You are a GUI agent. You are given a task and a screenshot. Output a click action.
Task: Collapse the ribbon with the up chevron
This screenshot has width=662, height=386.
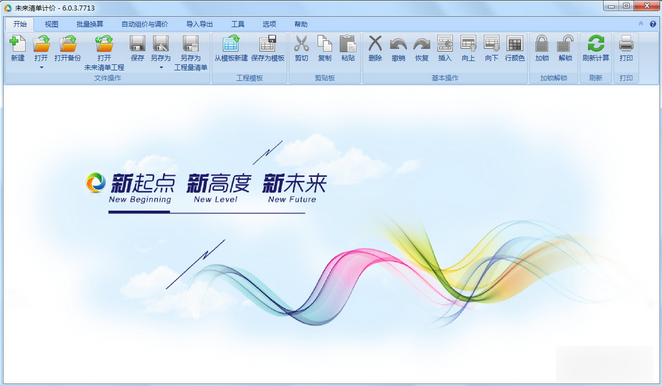641,24
